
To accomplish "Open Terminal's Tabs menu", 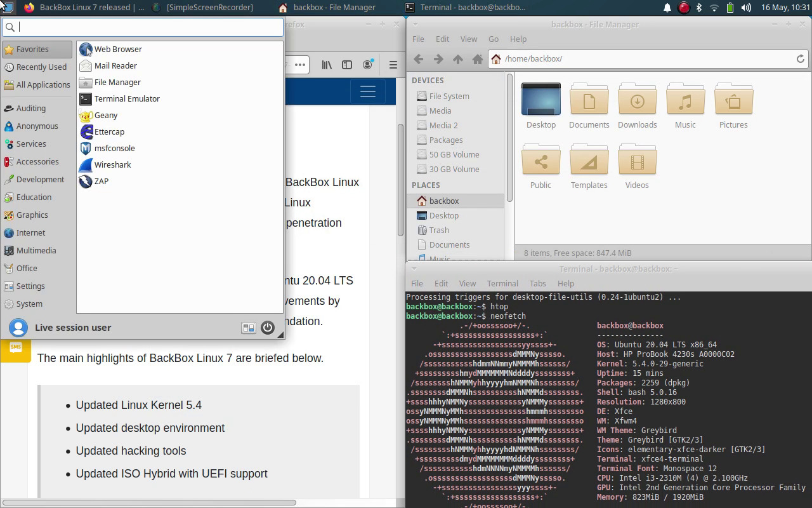I will point(537,283).
